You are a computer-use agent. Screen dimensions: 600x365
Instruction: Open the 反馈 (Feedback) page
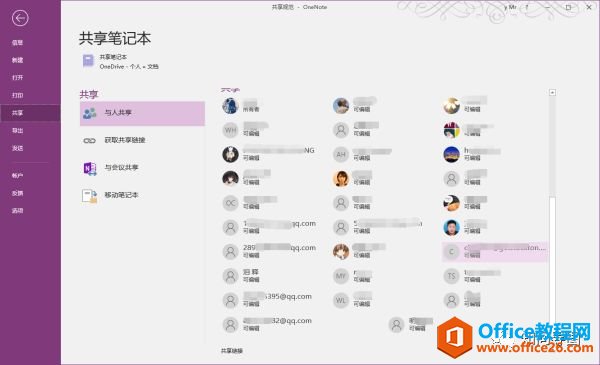pyautogui.click(x=17, y=193)
